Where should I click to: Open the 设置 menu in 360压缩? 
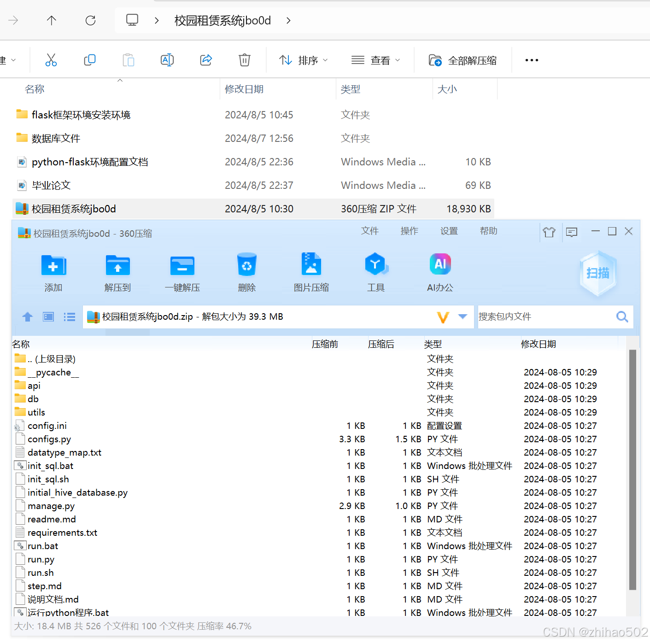[449, 231]
